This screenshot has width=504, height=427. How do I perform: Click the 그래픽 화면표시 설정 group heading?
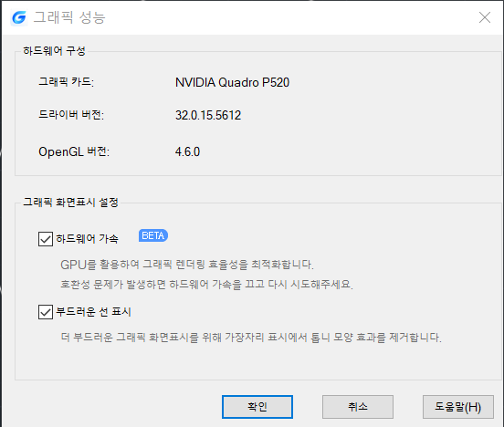(x=70, y=202)
